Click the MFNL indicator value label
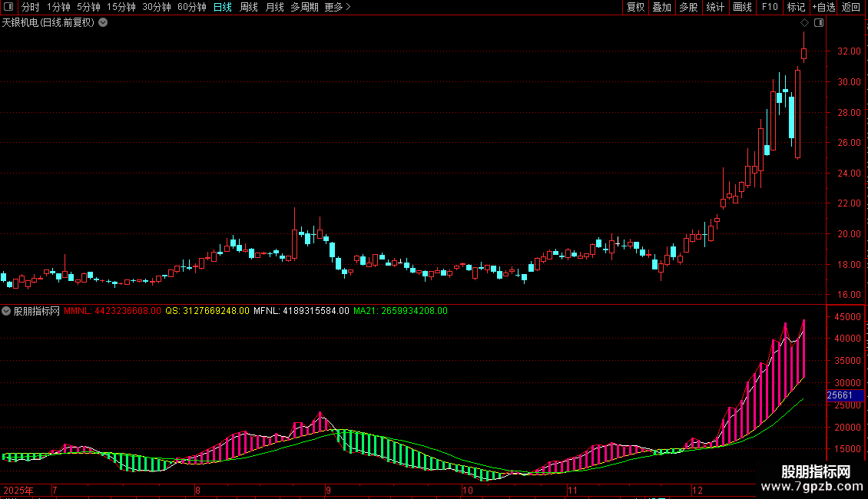This screenshot has width=868, height=499. coord(301,311)
